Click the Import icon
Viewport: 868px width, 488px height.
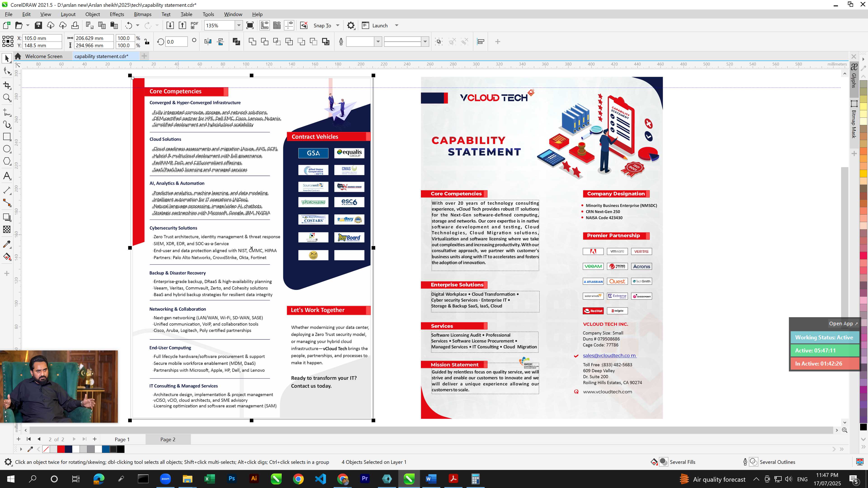[x=170, y=25]
